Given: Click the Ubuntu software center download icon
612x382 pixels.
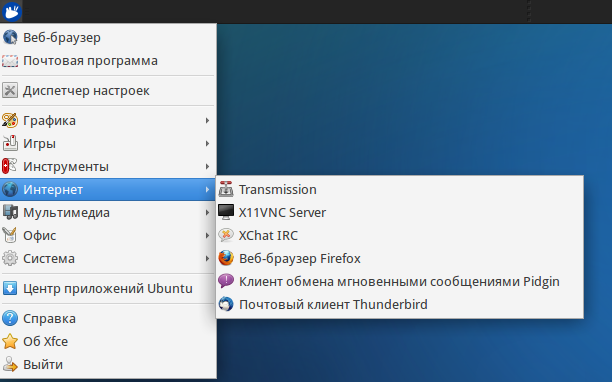Looking at the screenshot, I should 10,289.
